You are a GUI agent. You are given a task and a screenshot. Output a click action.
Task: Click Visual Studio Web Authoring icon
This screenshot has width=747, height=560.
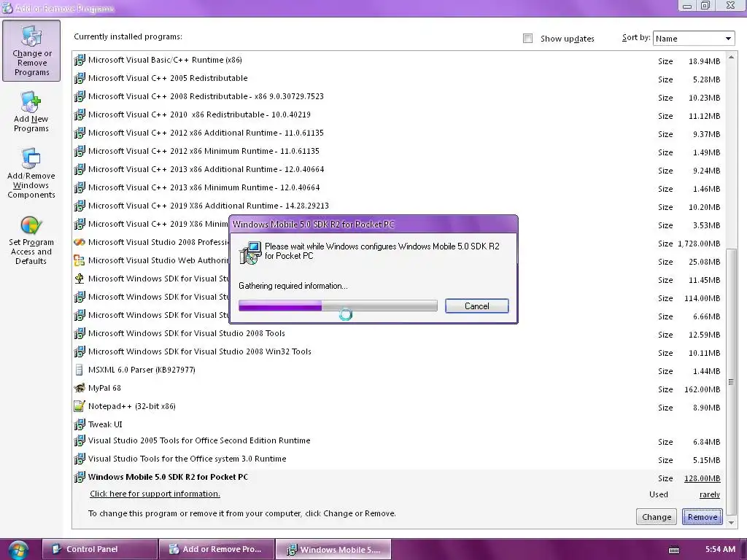(x=80, y=260)
